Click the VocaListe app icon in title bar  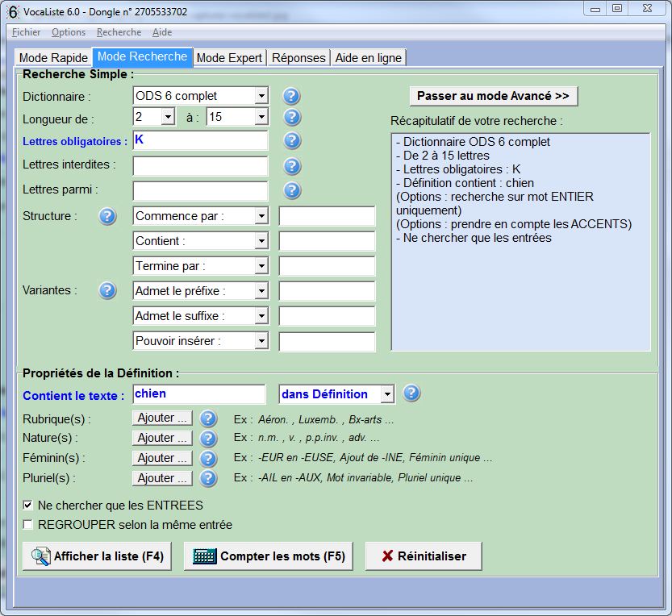13,12
